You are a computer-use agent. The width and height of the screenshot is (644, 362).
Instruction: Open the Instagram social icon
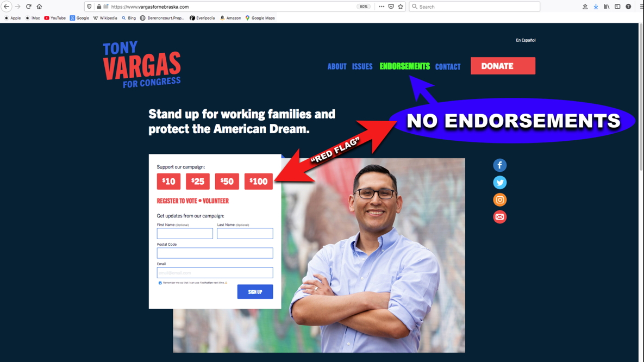click(499, 199)
